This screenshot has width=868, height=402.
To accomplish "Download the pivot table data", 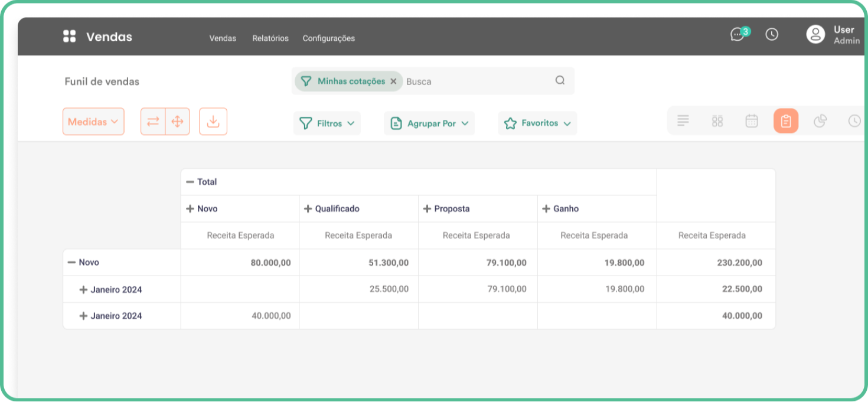I will 213,122.
